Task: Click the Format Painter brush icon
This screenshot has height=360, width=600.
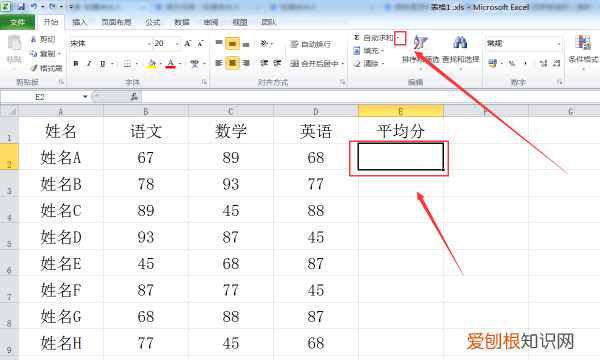Action: click(34, 68)
